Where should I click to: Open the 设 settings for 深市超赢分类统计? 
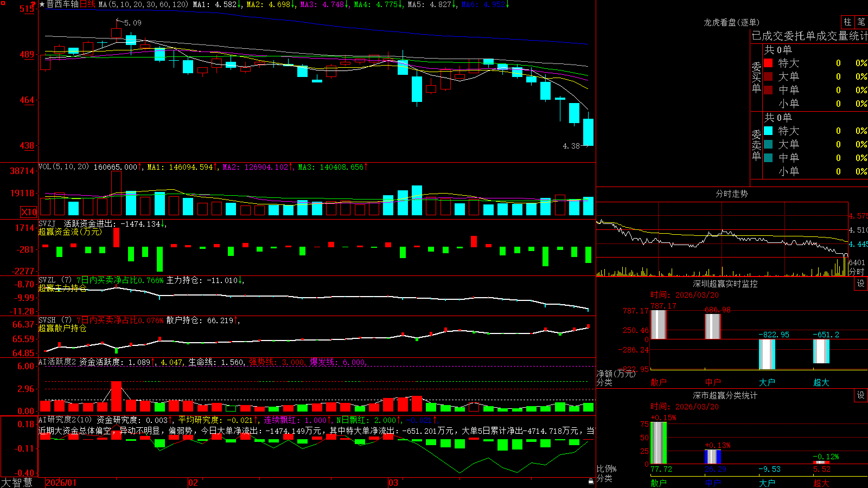[861, 395]
